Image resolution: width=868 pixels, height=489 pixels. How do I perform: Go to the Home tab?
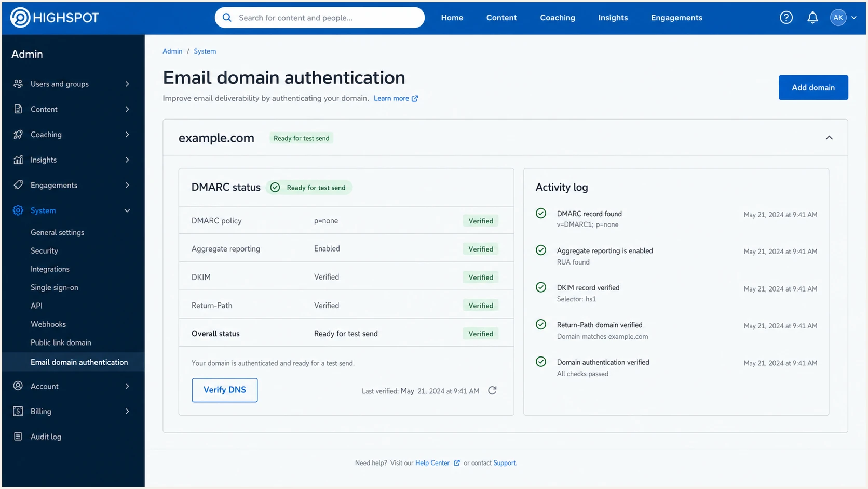[x=452, y=18]
